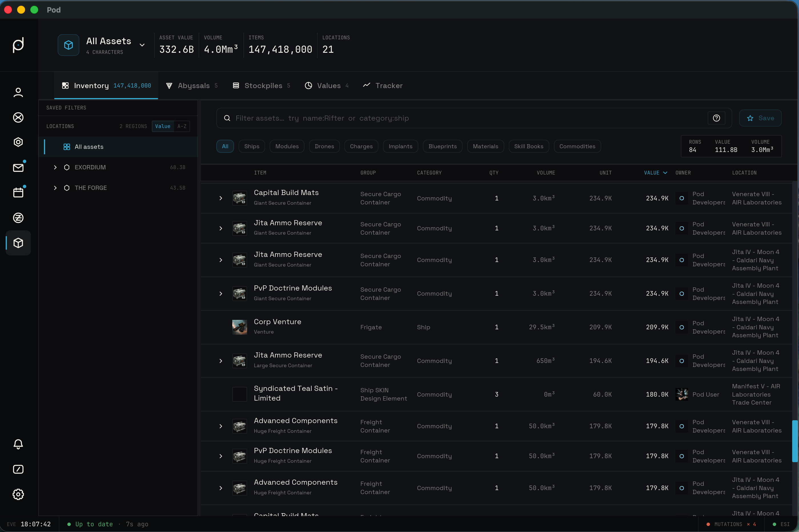Select the assets cube sidebar icon

click(18, 243)
